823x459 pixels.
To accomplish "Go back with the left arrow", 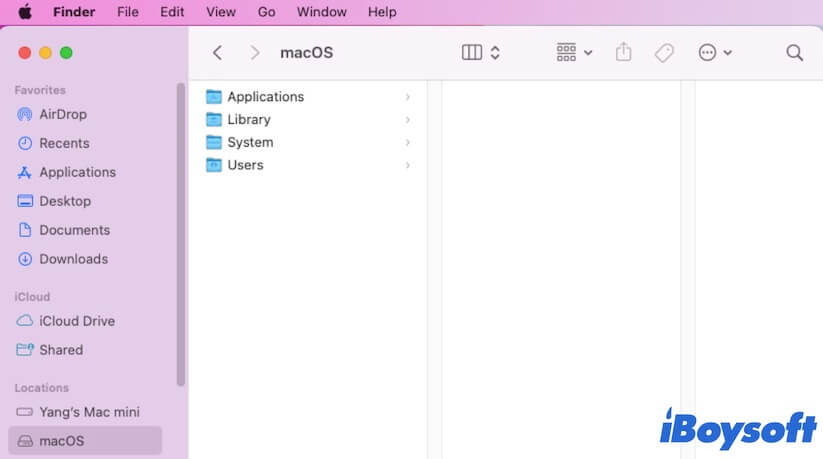I will (217, 53).
